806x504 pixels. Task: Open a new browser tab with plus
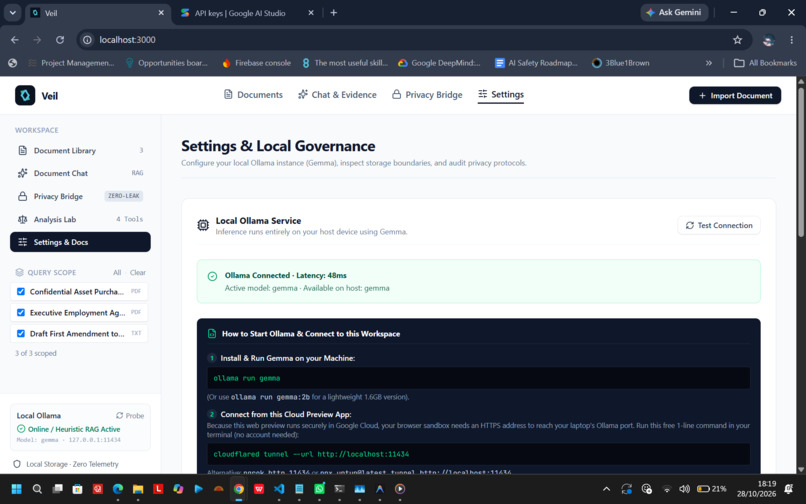[x=334, y=13]
